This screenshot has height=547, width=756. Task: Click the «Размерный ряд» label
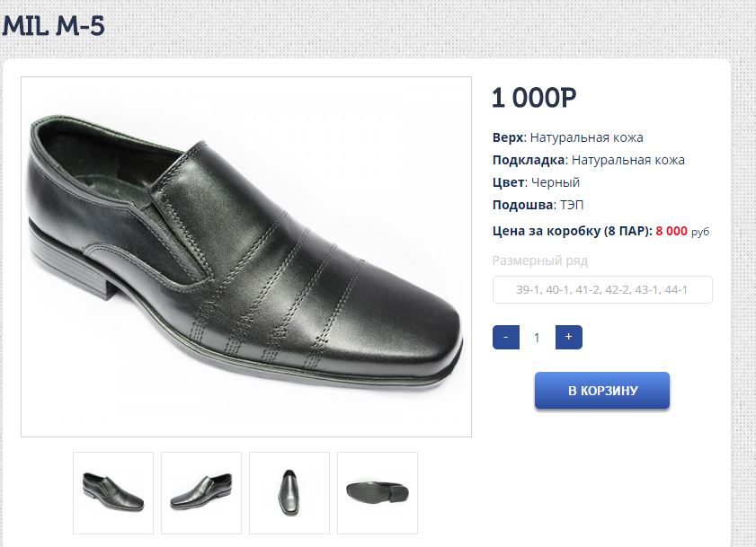click(x=540, y=260)
